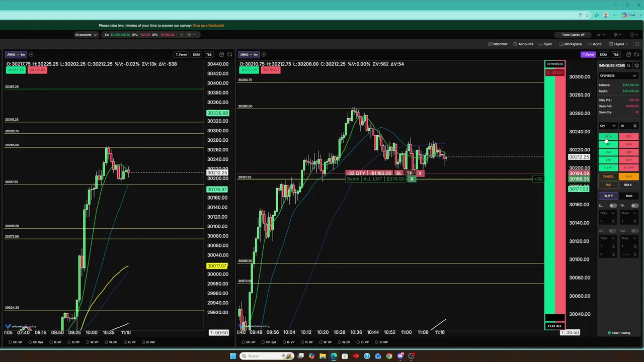
Task: Expand the SL Ticks dropdown
Action: coord(607,213)
